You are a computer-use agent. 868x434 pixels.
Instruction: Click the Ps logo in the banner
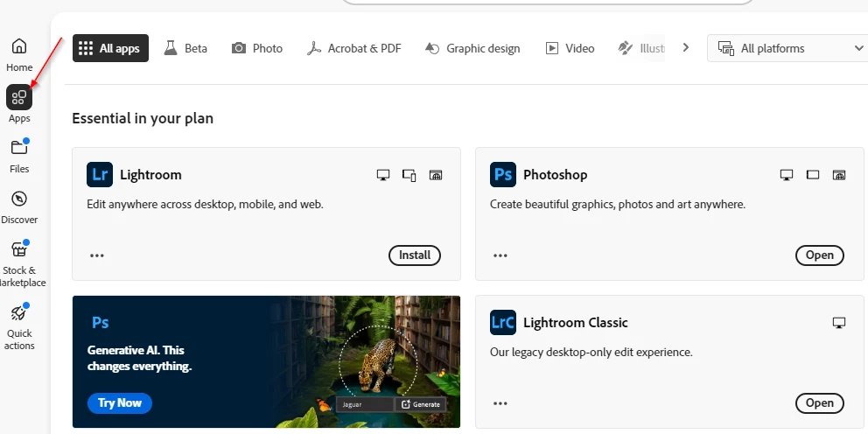(x=101, y=323)
